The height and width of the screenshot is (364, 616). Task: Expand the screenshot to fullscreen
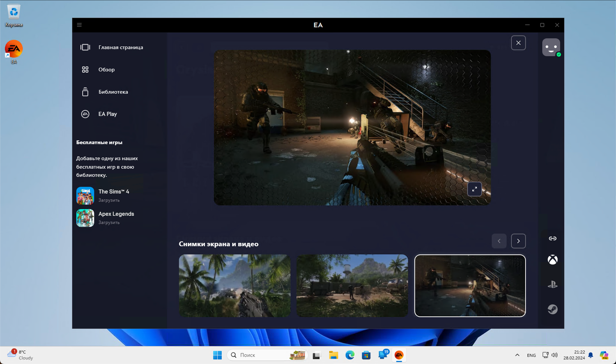(474, 189)
